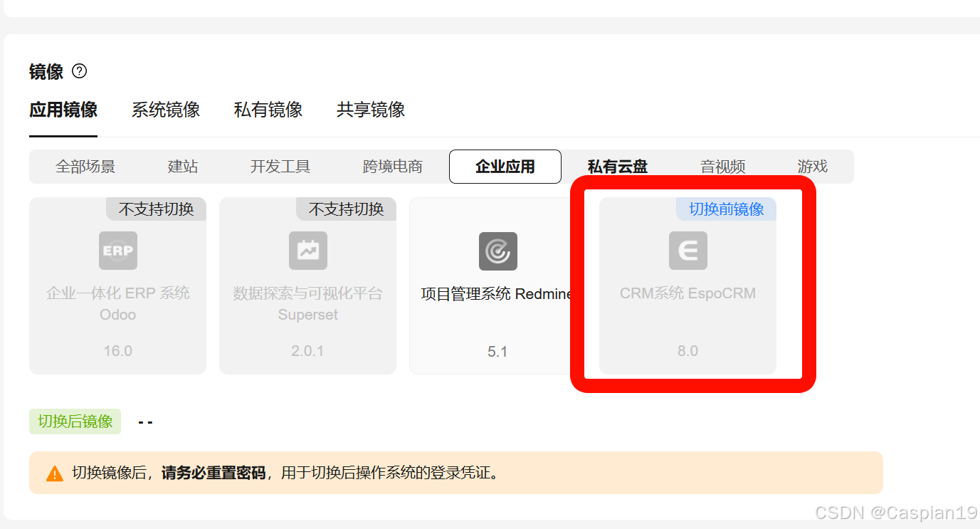Click the EspoCRM version 8.0 text
This screenshot has height=529, width=980.
687,351
